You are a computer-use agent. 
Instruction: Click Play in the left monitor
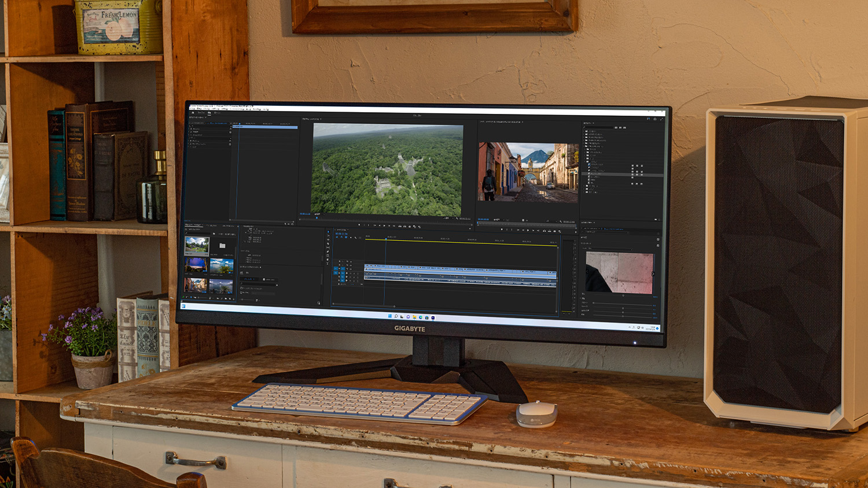pos(384,225)
